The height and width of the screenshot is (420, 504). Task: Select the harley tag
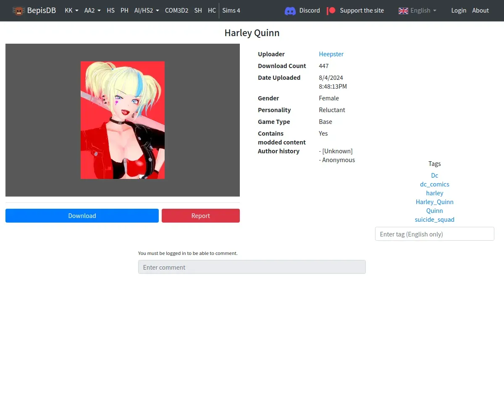(x=435, y=193)
